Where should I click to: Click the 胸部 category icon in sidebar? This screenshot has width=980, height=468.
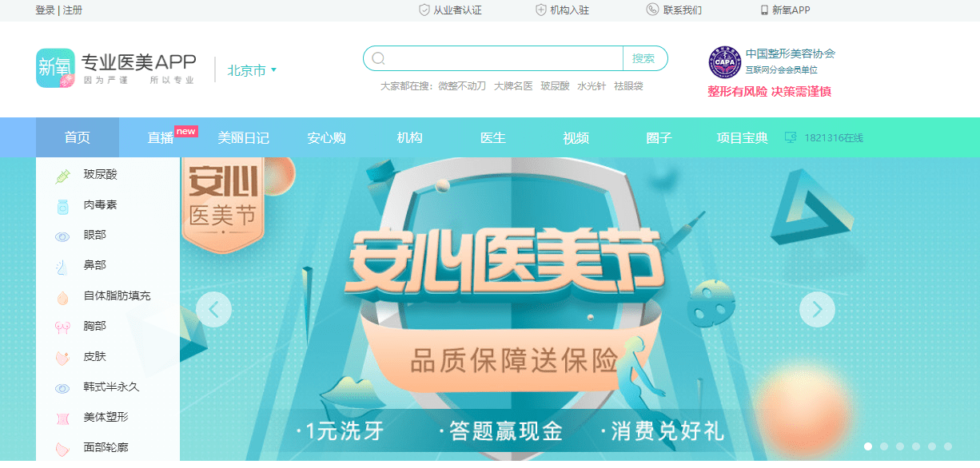click(62, 327)
